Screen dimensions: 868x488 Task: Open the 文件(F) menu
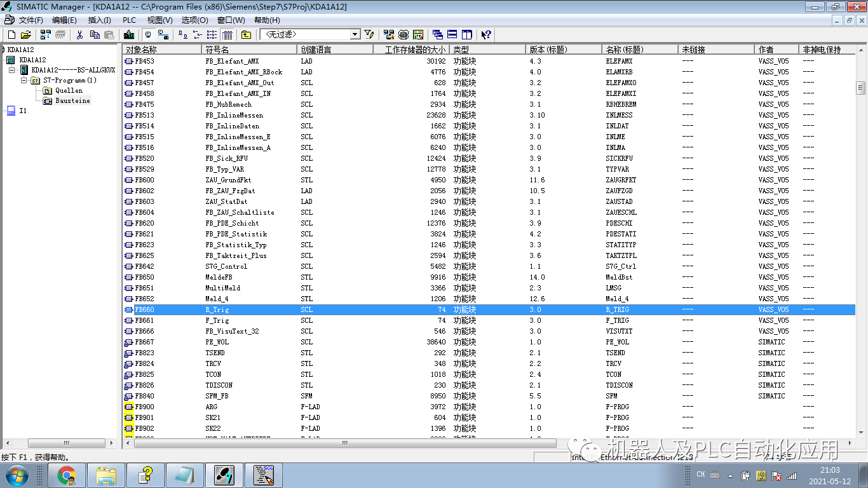pos(31,20)
